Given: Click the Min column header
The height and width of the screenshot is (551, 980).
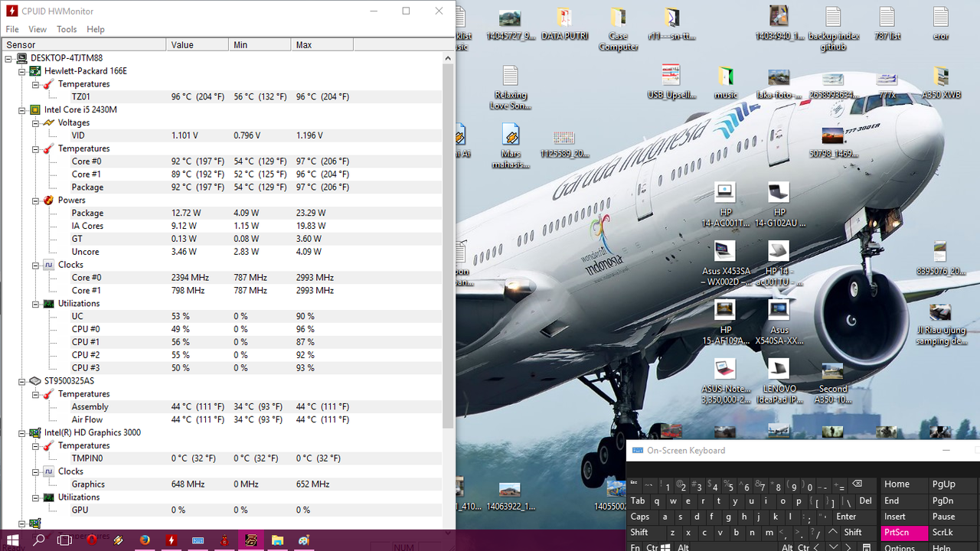Looking at the screenshot, I should coord(260,45).
